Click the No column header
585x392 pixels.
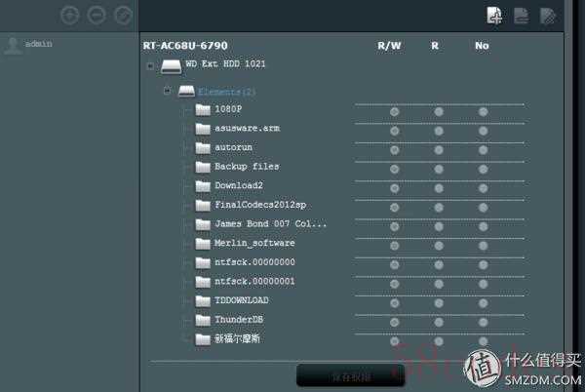pos(482,46)
